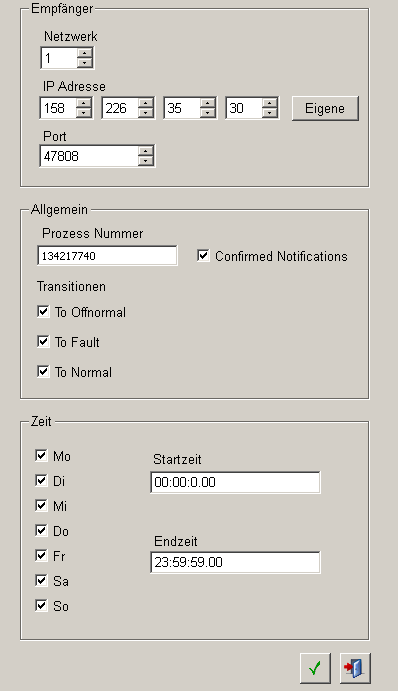Screen dimensions: 398x691
Task: Increase the Port 47808 spinner up
Action: point(145,151)
